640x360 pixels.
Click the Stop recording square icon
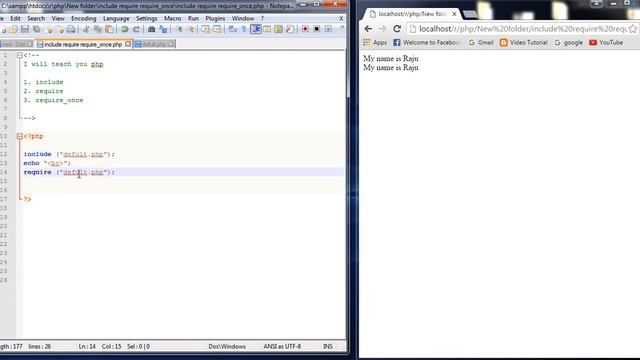point(316,29)
